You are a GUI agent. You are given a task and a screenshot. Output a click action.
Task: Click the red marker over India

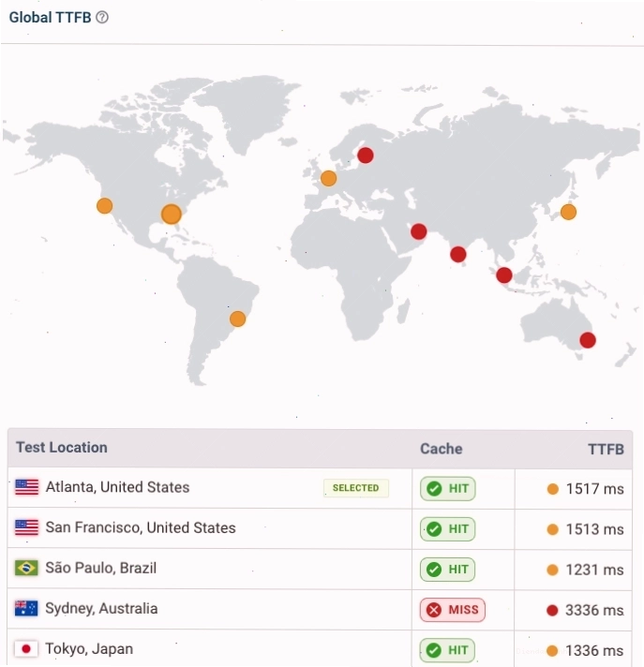pos(458,255)
